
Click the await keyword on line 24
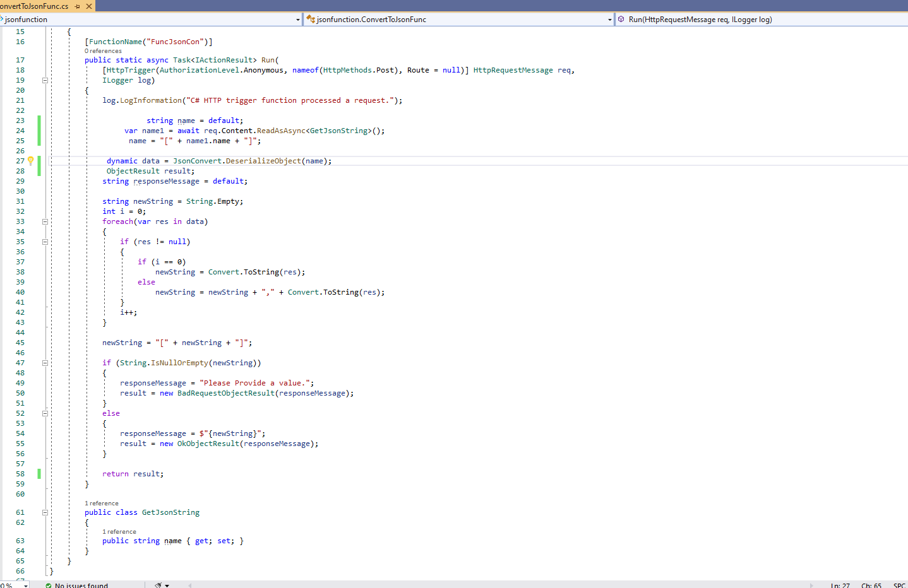(188, 131)
